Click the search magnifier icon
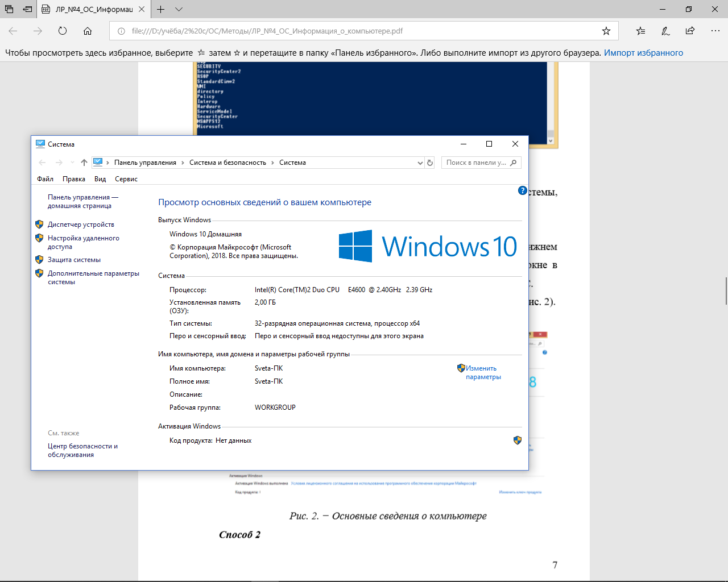 click(x=514, y=163)
